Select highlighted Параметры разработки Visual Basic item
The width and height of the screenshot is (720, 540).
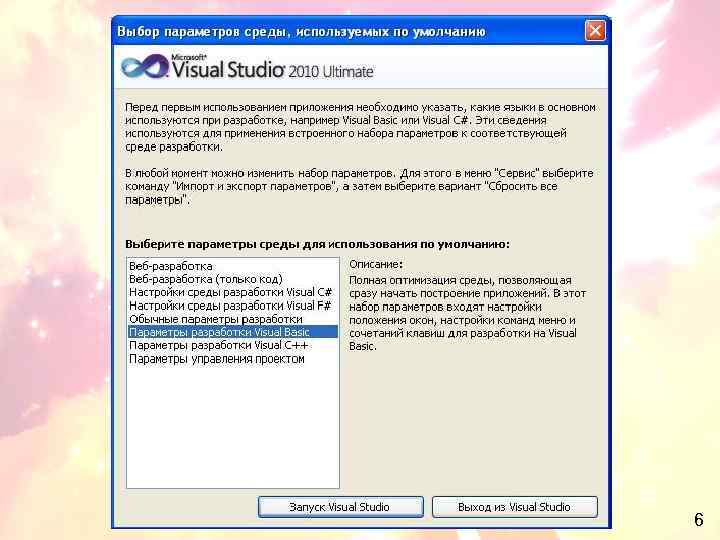tap(233, 332)
